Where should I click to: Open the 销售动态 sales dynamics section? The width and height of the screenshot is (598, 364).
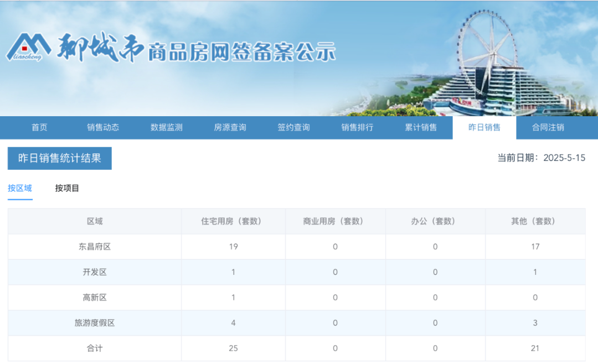coord(102,127)
